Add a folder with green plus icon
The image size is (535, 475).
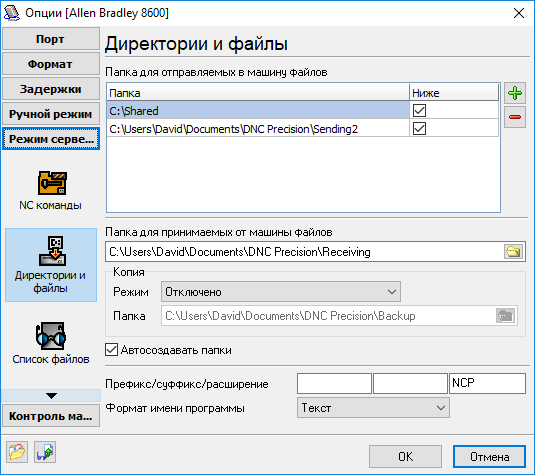(515, 93)
